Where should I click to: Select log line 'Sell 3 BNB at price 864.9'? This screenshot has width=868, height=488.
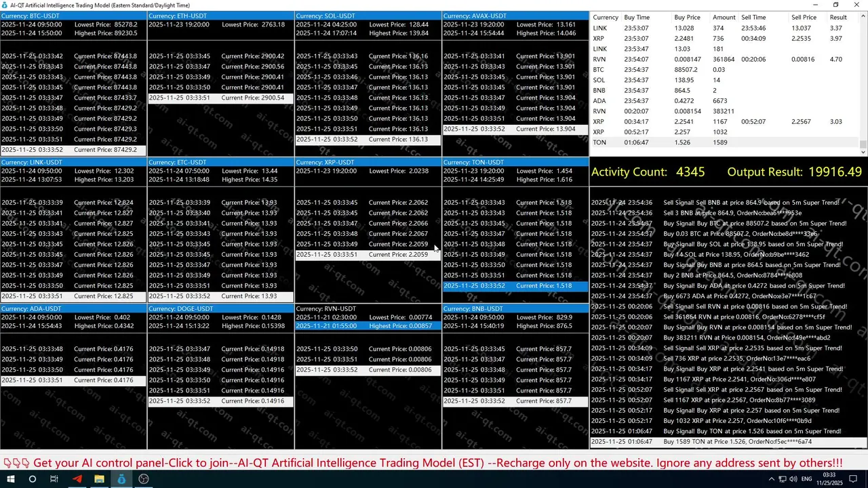point(728,213)
